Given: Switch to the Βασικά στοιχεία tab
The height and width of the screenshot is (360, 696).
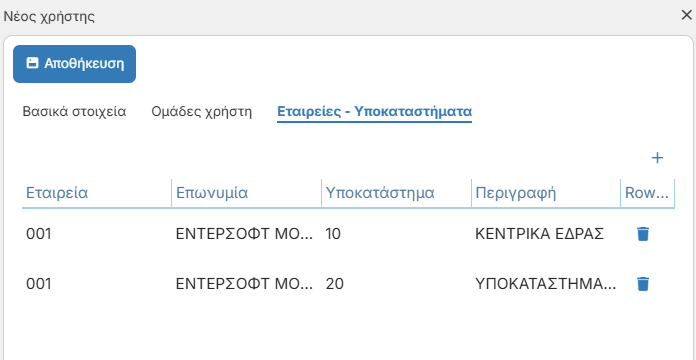Looking at the screenshot, I should click(x=75, y=111).
